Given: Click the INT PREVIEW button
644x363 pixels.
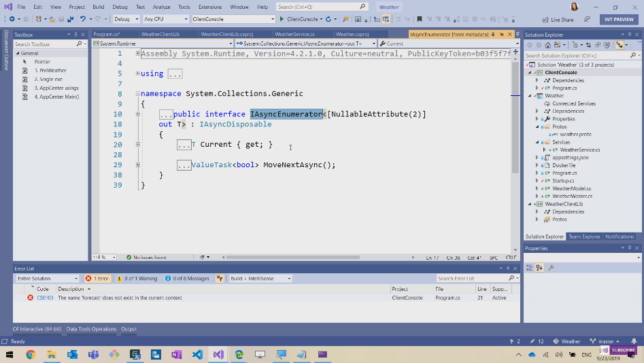Looking at the screenshot, I should [618, 19].
